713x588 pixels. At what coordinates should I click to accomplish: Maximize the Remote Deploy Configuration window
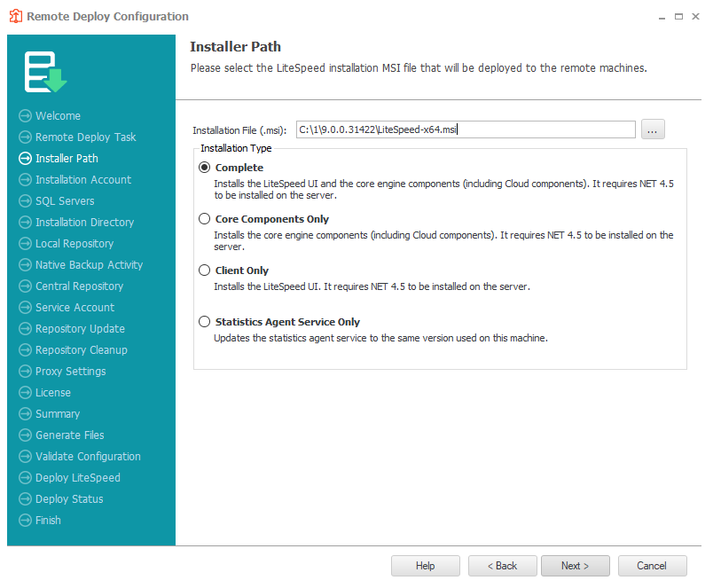pyautogui.click(x=678, y=16)
